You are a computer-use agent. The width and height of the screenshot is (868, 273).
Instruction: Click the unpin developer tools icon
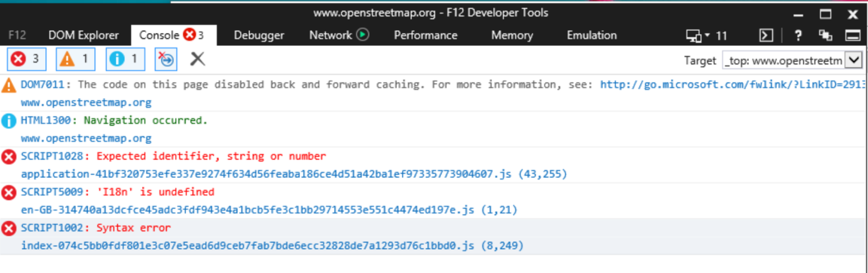[825, 35]
